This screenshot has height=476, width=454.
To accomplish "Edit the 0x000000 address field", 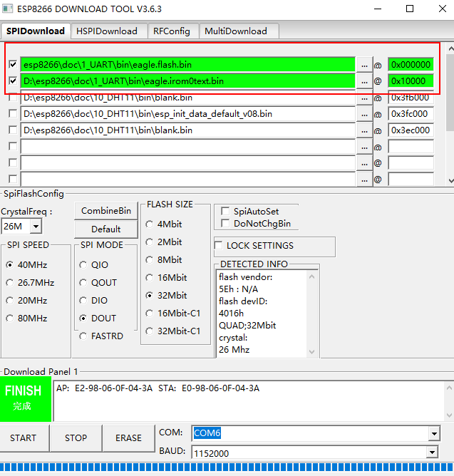I will pos(411,65).
